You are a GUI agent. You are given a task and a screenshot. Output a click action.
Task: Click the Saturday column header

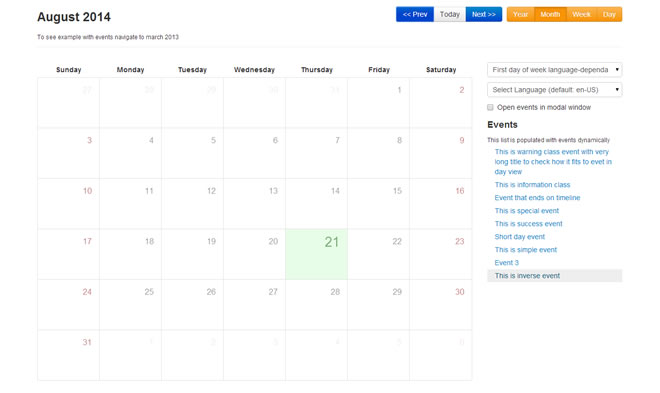pos(441,70)
